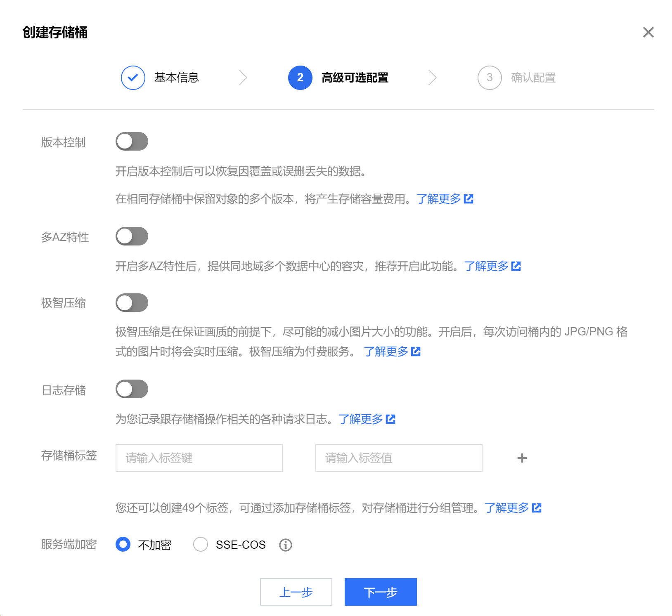Click the plus icon to add tag

click(522, 458)
